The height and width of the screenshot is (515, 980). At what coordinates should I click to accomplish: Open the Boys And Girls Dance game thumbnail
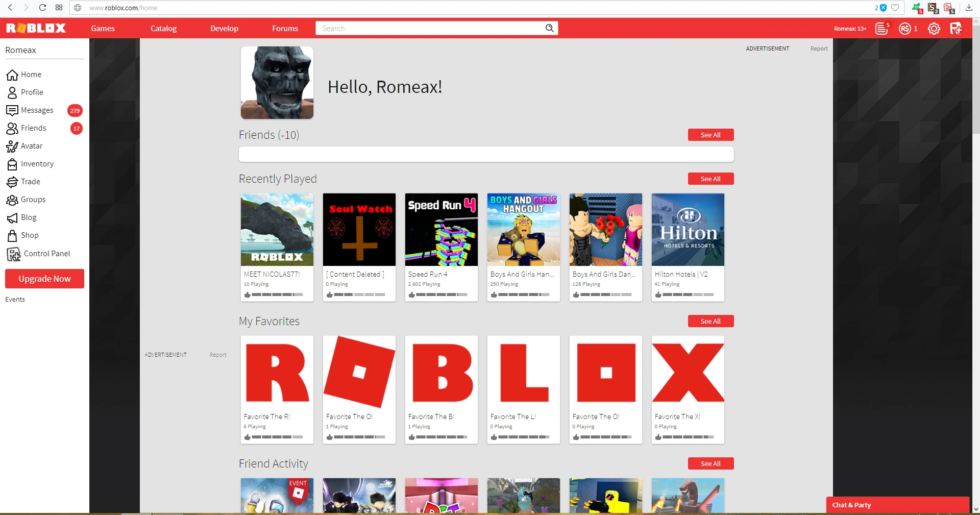606,230
